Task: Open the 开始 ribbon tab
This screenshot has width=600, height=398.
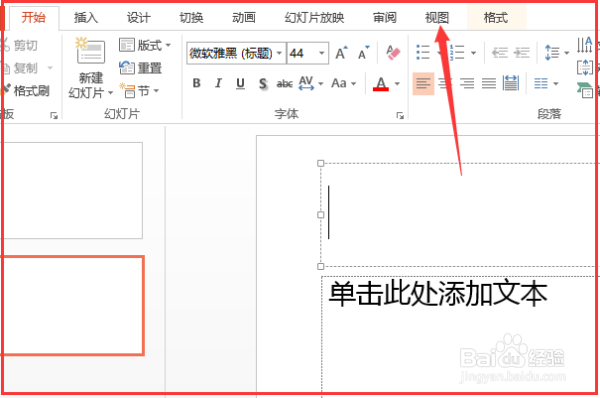Action: coord(33,18)
